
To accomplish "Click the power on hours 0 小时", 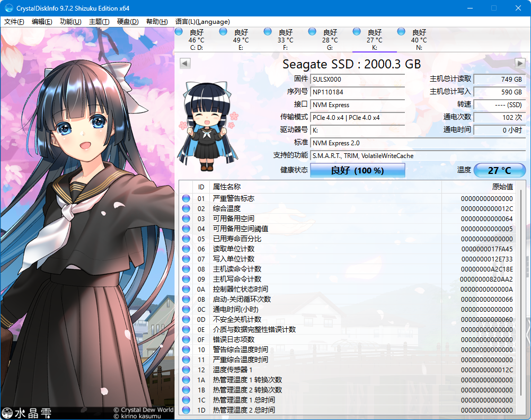I will (x=499, y=130).
